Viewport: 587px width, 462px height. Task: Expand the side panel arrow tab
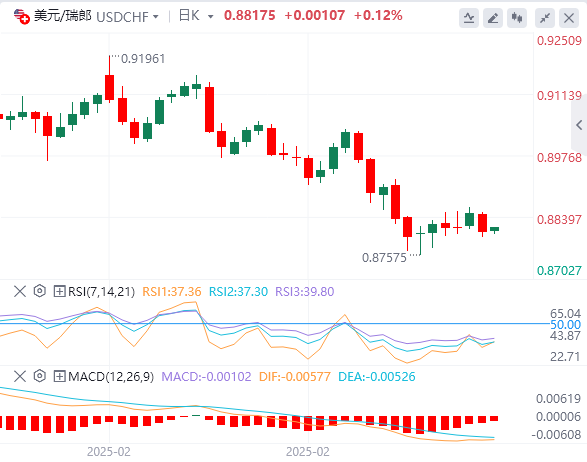click(x=579, y=125)
